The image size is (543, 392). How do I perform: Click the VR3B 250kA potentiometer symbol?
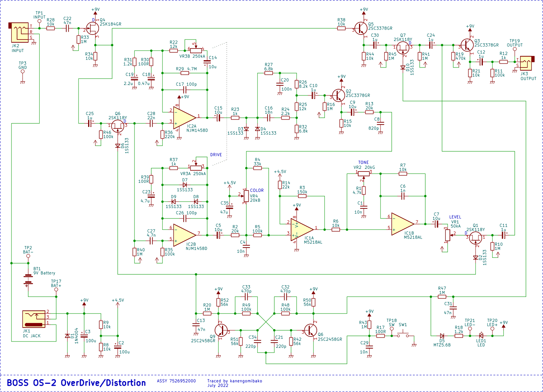196,49
